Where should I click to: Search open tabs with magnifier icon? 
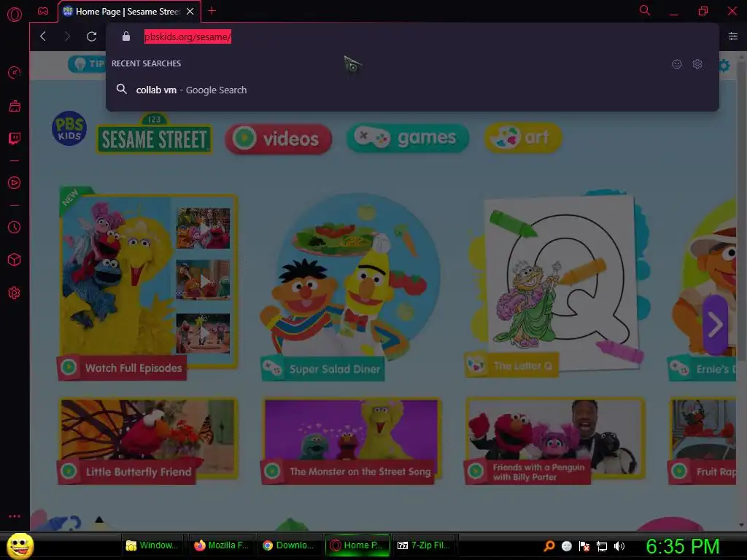coord(645,10)
